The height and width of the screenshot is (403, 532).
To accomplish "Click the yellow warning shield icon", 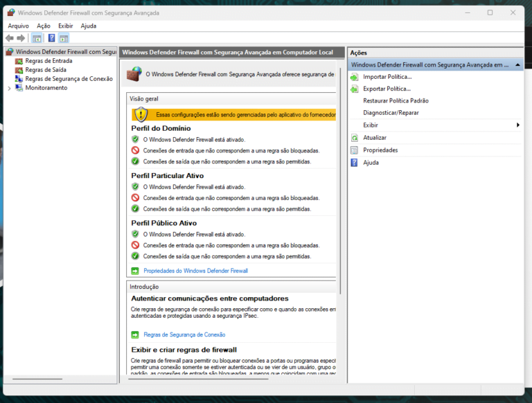I will 141,114.
